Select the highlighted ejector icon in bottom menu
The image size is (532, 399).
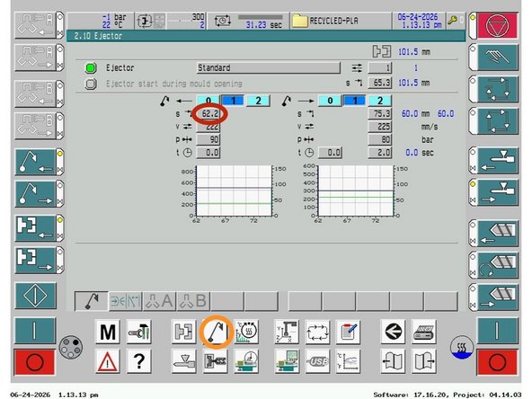click(x=215, y=332)
